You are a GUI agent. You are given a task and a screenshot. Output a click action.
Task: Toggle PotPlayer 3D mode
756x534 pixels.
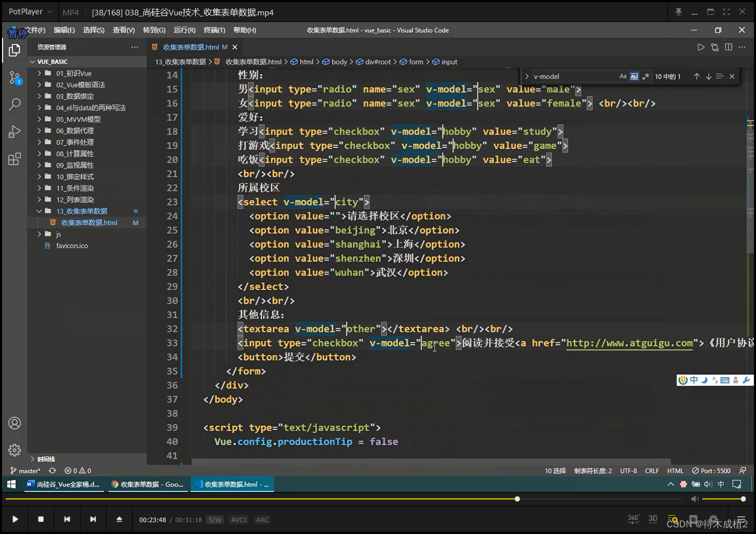click(x=653, y=519)
